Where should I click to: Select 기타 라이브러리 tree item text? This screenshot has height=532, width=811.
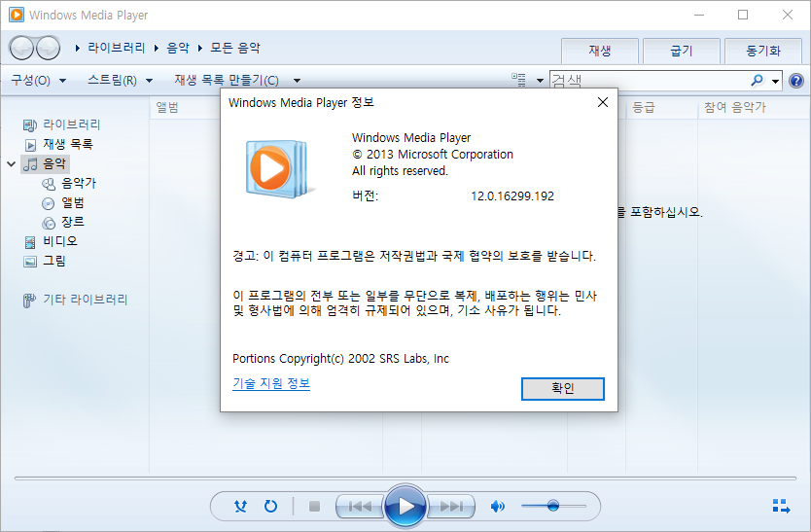tap(86, 300)
